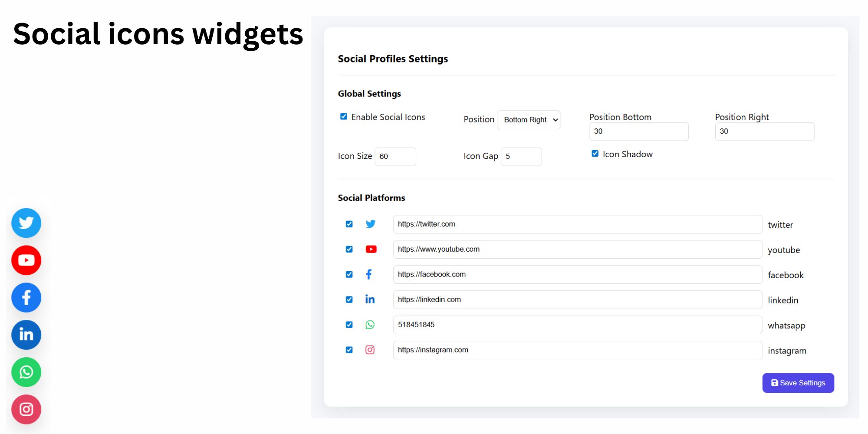The image size is (868, 434).
Task: Uncheck the twitter platform checkbox
Action: [349, 224]
